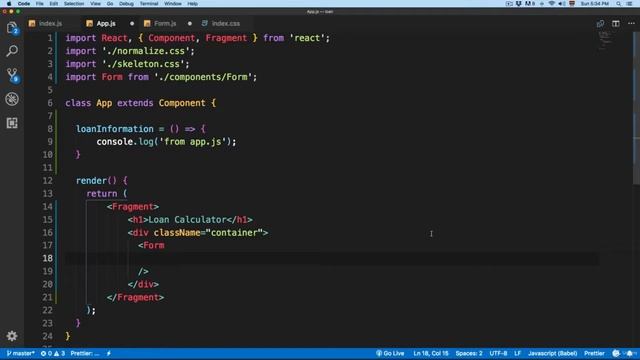Viewport: 640px width, 360px height.
Task: Click the '<Form' tag on line 17
Action: pyautogui.click(x=151, y=245)
